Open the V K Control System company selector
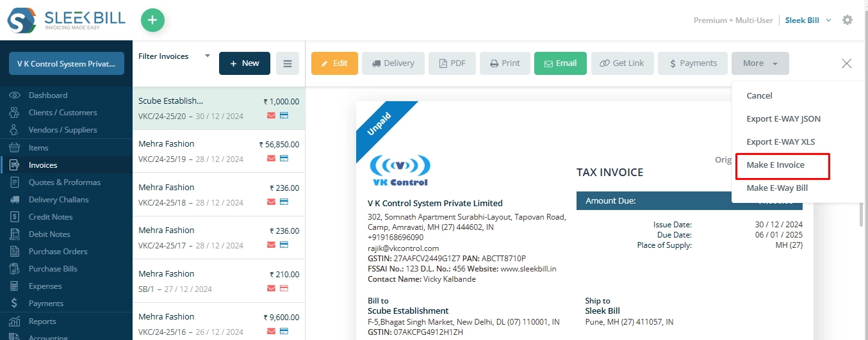 (67, 64)
